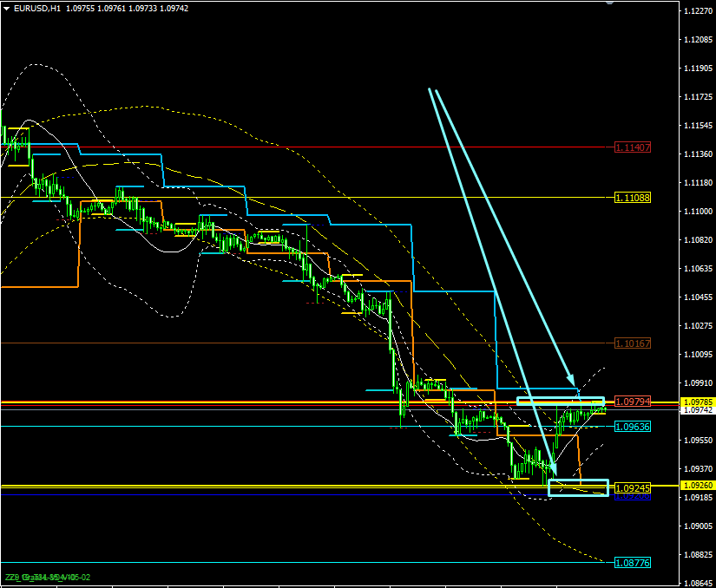Screen dimensions: 716x588
Task: Click the cyan 1.08776 level label
Action: tap(633, 563)
